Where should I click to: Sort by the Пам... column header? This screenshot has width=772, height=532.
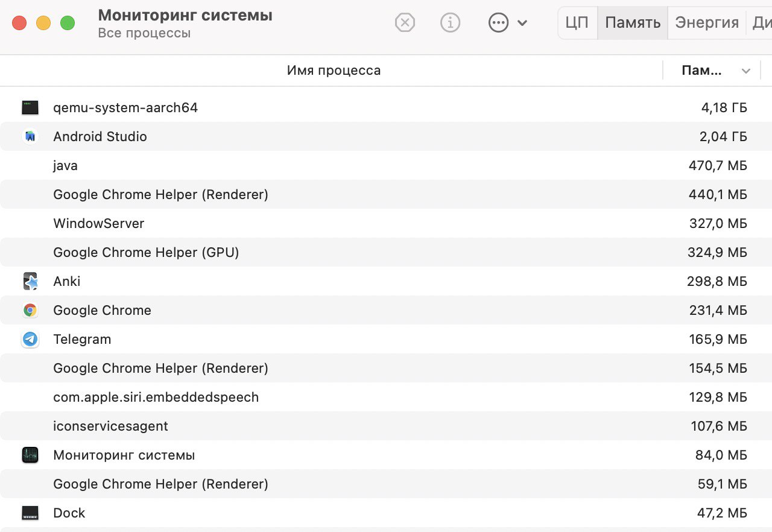click(701, 71)
